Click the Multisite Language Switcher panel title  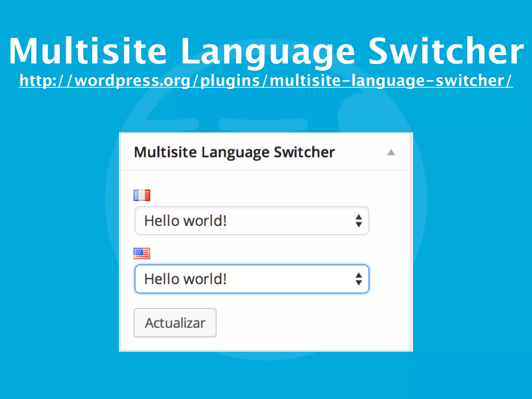point(234,152)
